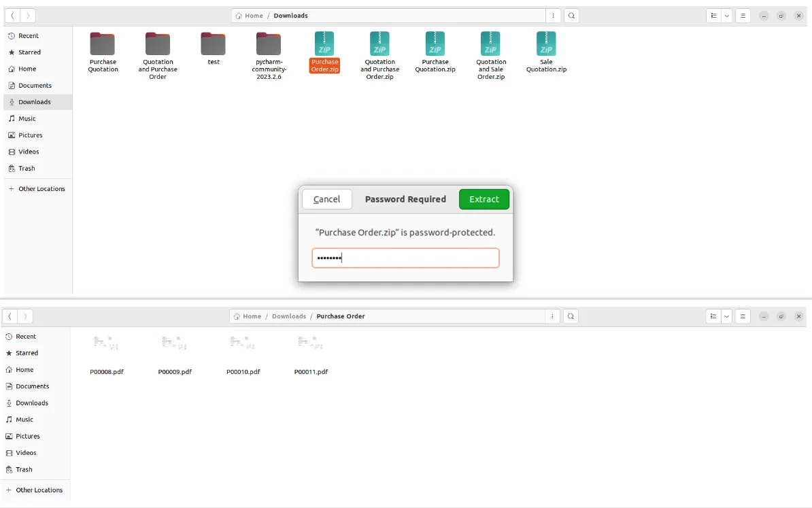Go forward in the Purchase Order window

(25, 316)
